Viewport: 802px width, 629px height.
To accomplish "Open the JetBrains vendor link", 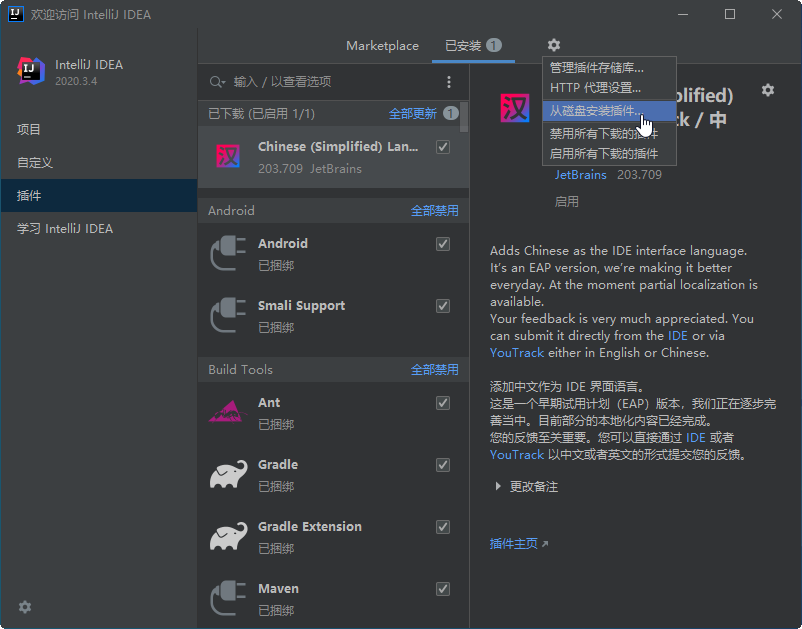I will (581, 175).
